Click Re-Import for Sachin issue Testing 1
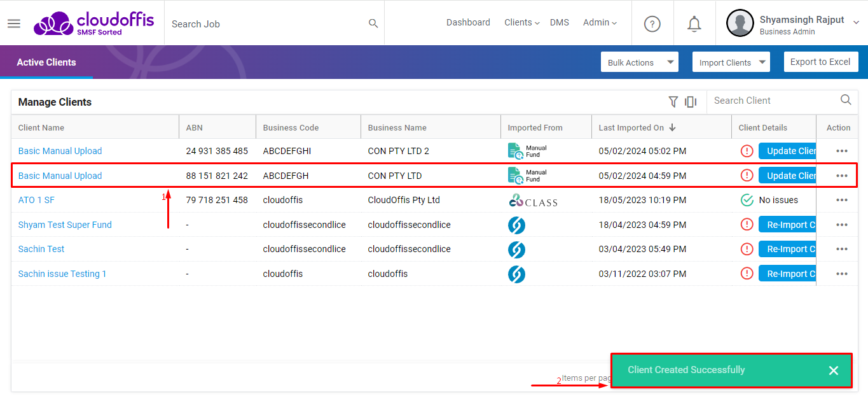 point(787,274)
